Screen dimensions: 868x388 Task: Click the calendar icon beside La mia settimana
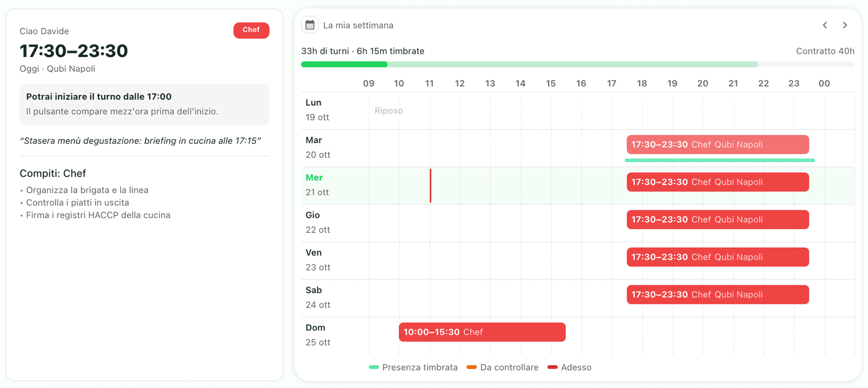pyautogui.click(x=310, y=25)
